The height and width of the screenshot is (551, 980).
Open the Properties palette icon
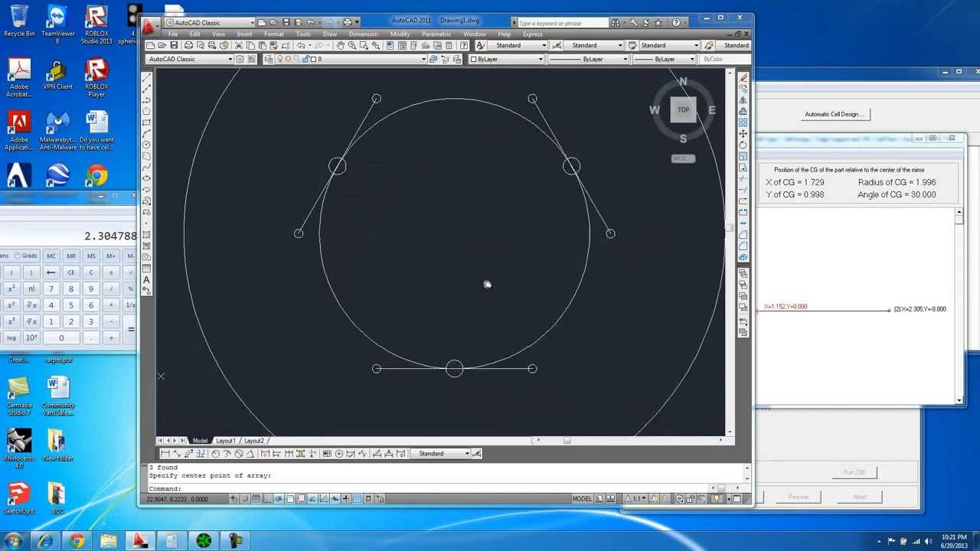point(390,45)
